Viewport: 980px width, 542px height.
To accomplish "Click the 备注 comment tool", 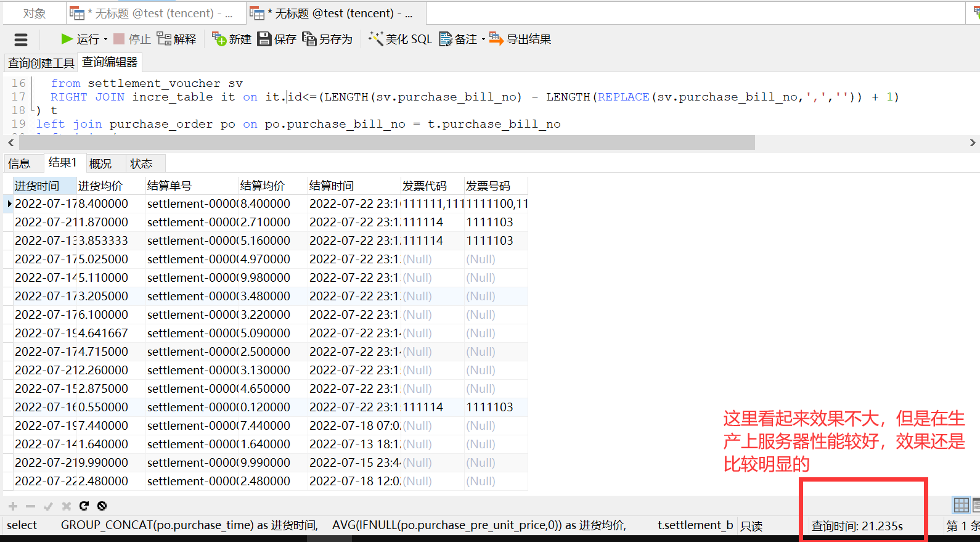I will click(458, 39).
